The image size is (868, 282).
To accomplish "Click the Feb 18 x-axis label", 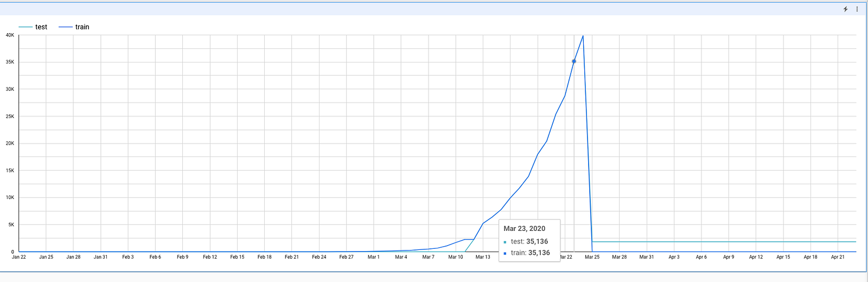I will (x=264, y=257).
